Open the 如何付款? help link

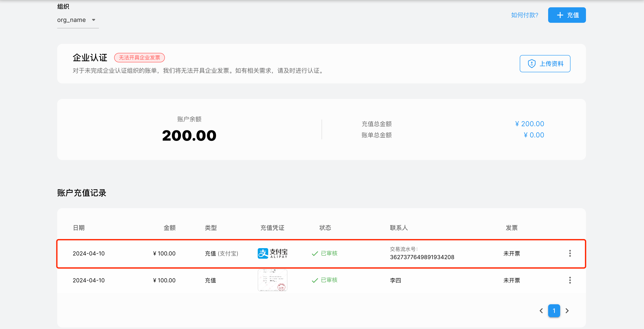(524, 15)
